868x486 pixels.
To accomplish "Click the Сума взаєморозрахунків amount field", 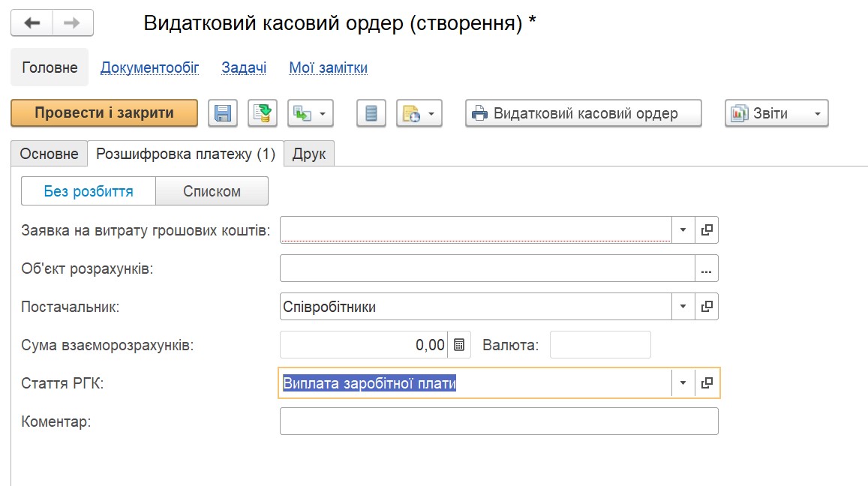I will (x=364, y=345).
